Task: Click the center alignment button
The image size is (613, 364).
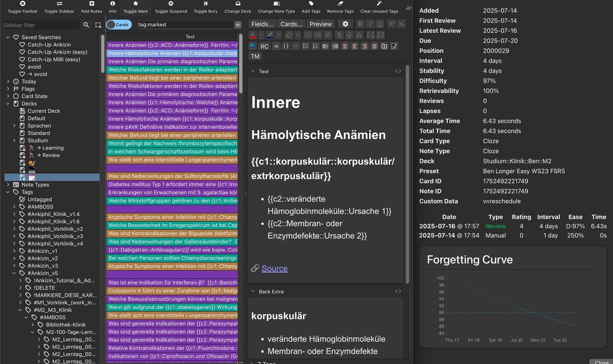Action: click(345, 46)
